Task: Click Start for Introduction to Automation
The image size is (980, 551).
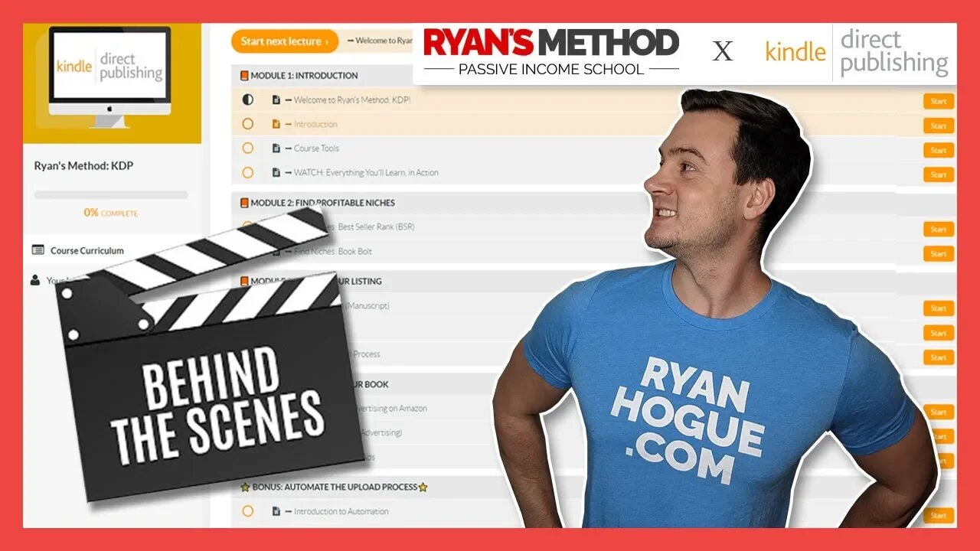Action: click(x=939, y=516)
